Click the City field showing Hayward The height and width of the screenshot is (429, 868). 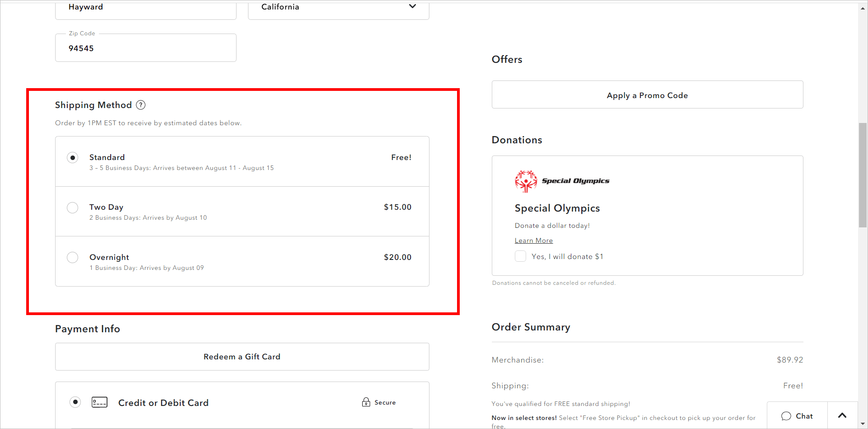[145, 7]
